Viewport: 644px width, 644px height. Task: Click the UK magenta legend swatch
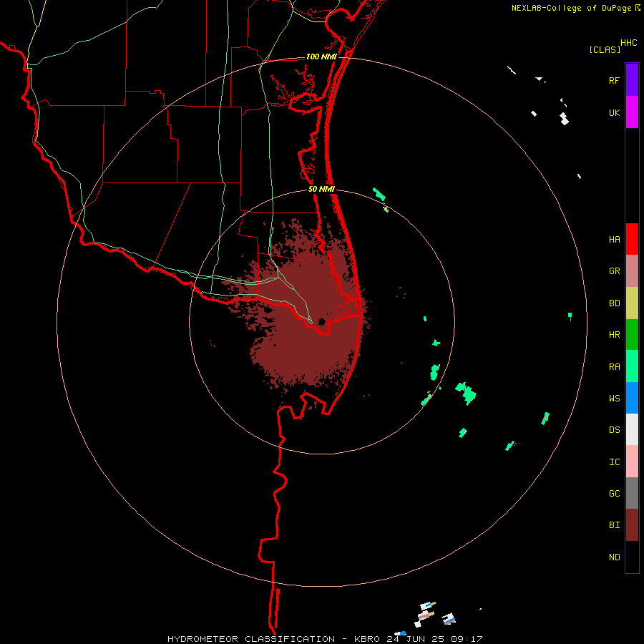pyautogui.click(x=632, y=112)
